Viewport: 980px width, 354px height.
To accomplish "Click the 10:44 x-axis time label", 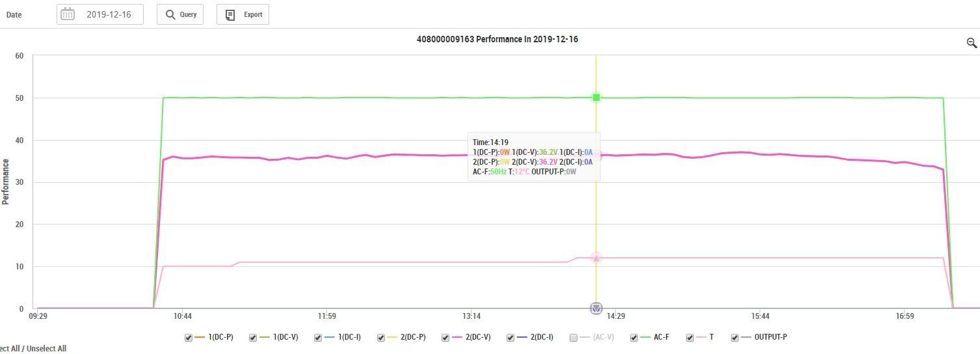I will 182,317.
